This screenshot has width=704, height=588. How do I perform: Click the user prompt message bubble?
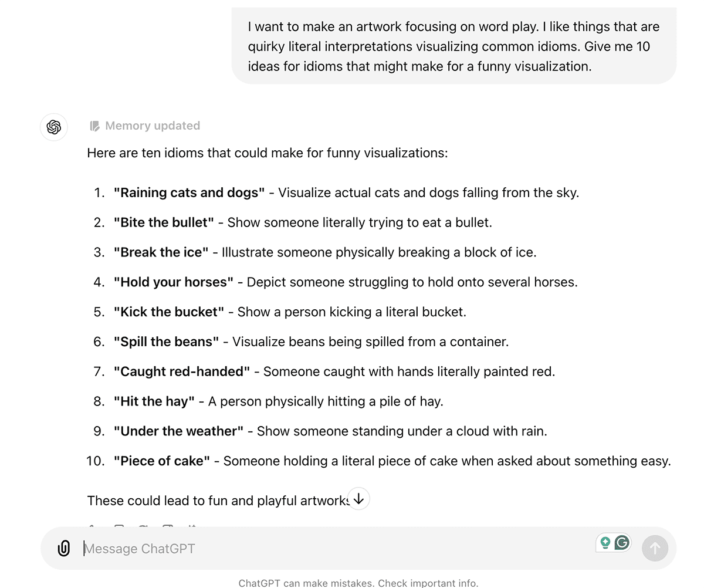click(x=453, y=46)
